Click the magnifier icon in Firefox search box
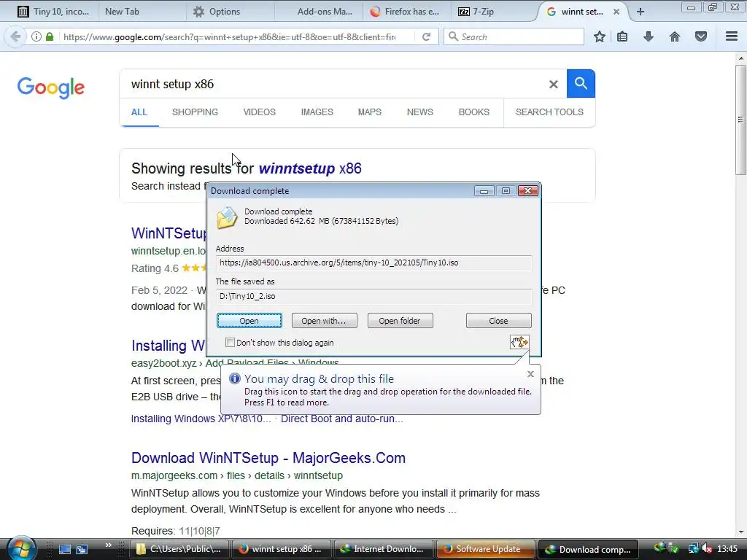 [453, 36]
